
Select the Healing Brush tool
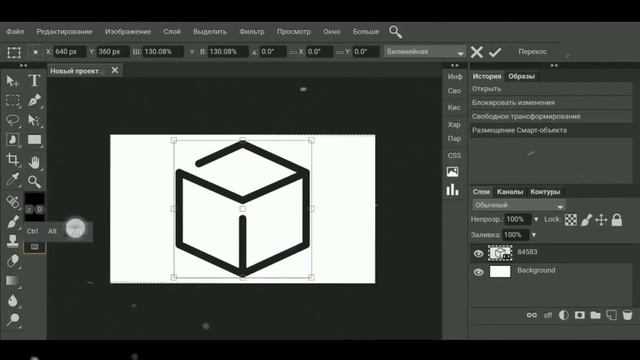point(13,201)
